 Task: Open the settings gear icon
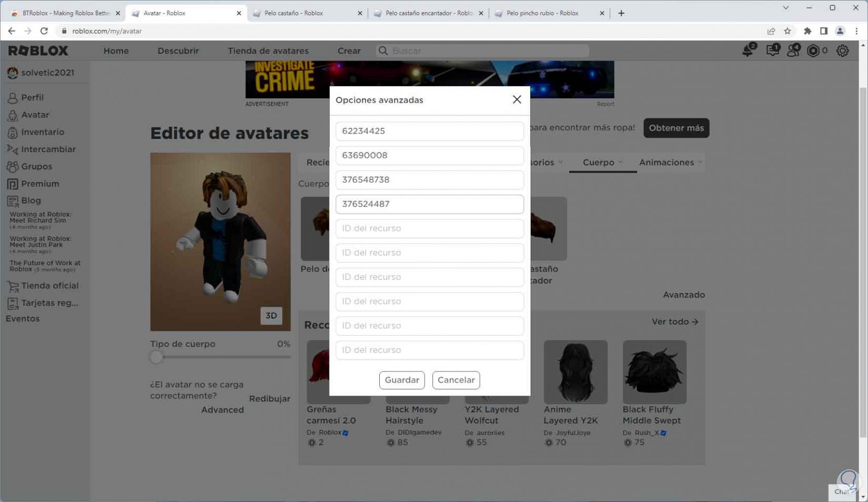click(x=843, y=51)
